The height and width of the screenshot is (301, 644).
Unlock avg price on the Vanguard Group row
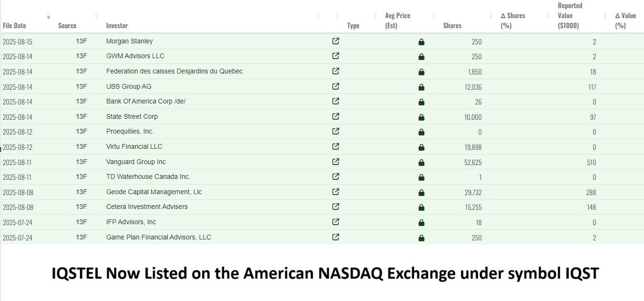(421, 162)
